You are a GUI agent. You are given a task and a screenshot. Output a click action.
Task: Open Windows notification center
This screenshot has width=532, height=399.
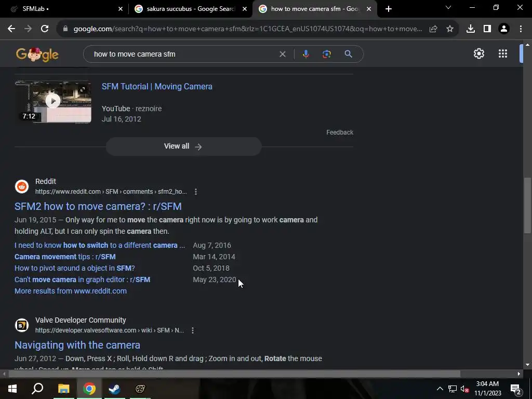coord(515,389)
